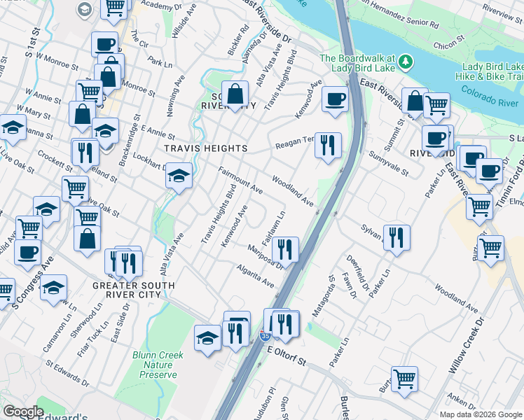This screenshot has width=524, height=420.
Task: Click the Travis Heights neighborhood label
Action: click(x=206, y=148)
